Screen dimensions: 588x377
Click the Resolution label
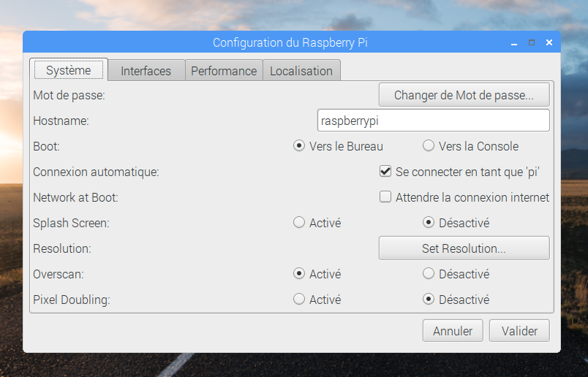tap(62, 248)
